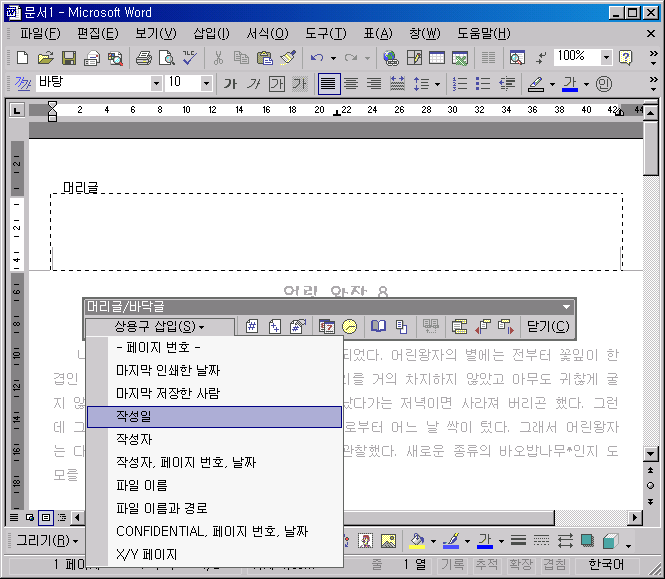The image size is (665, 579).
Task: Open page setup book icon
Action: (378, 327)
